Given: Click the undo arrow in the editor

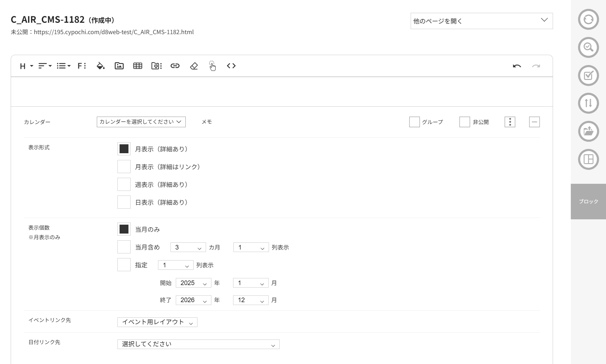Looking at the screenshot, I should tap(517, 66).
